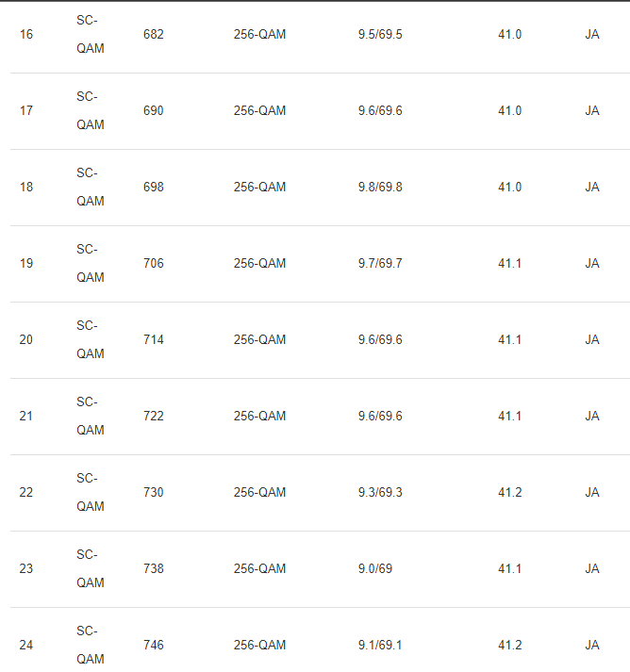
Task: Click channel number 16 in the table
Action: tap(26, 35)
